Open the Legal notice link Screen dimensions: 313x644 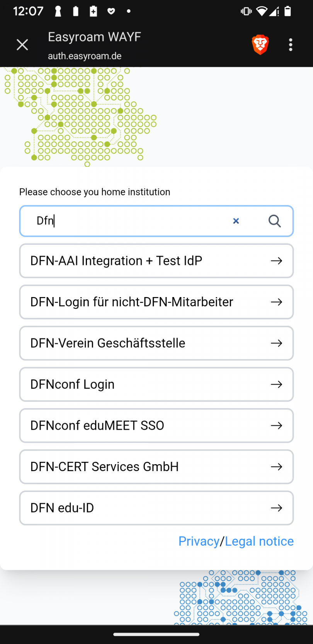tap(259, 541)
